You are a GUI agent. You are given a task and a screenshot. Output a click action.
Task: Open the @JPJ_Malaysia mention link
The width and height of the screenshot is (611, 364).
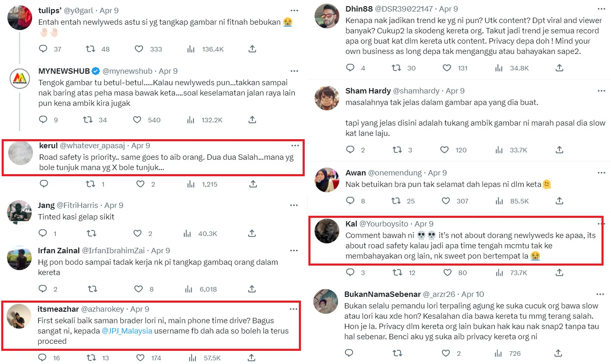(127, 331)
